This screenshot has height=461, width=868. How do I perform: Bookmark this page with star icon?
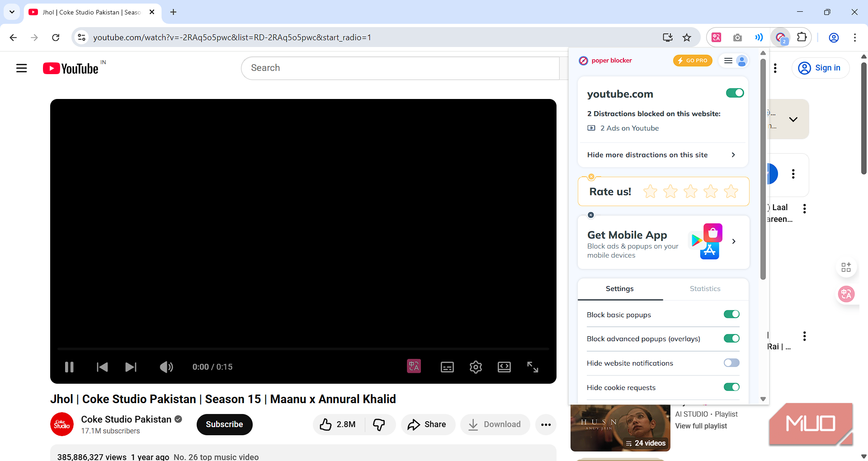point(687,38)
